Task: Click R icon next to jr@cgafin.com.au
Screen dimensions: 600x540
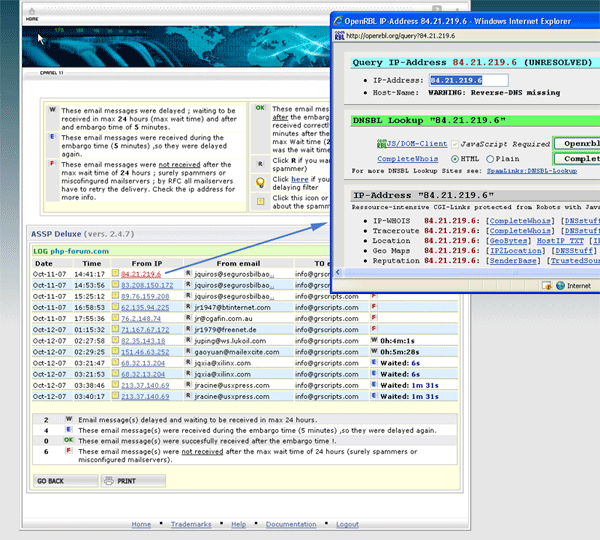Action: point(188,318)
